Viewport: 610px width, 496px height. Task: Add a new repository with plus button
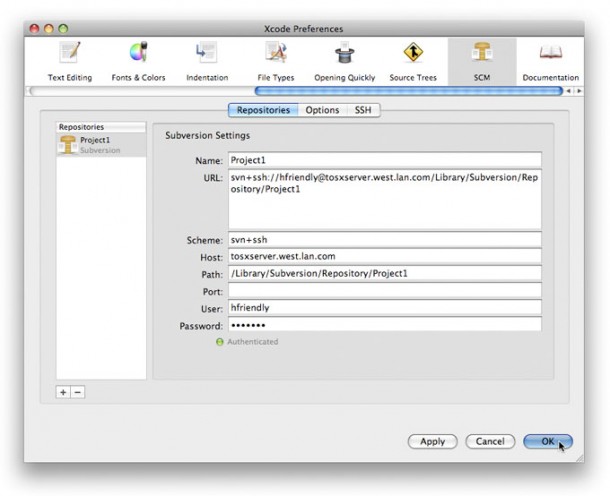[63, 392]
